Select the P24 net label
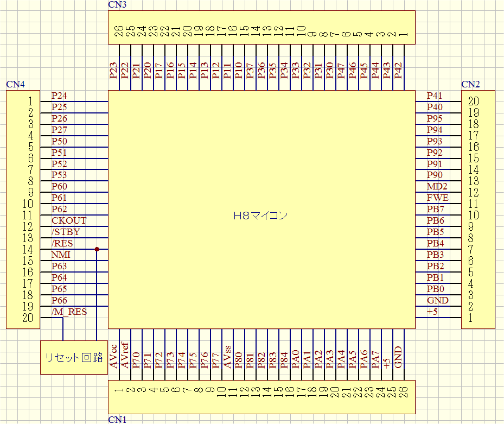504x424 pixels. [59, 96]
